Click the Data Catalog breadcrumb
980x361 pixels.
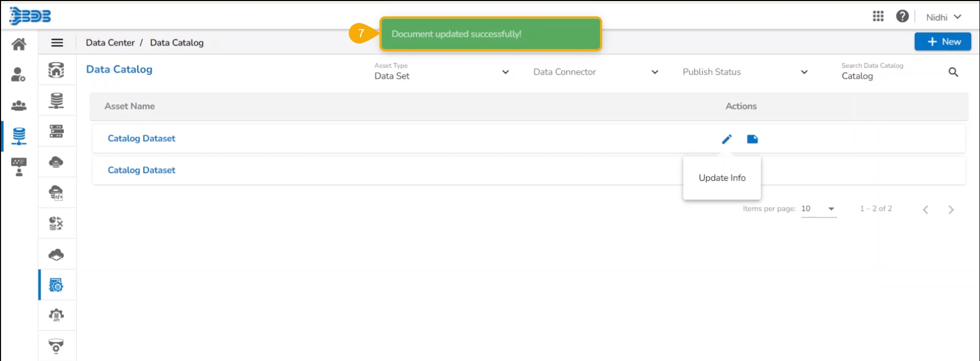click(177, 42)
